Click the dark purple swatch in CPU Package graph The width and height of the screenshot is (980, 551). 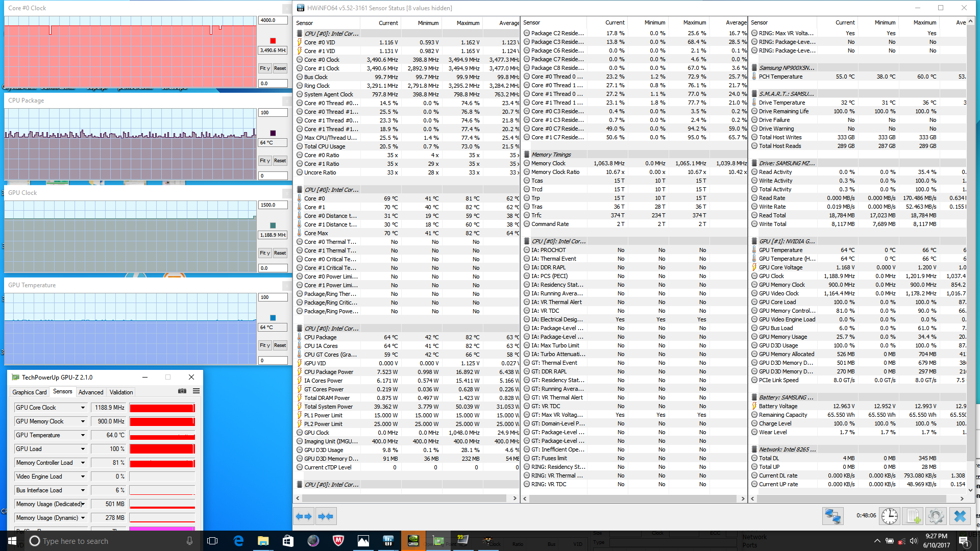coord(273,133)
